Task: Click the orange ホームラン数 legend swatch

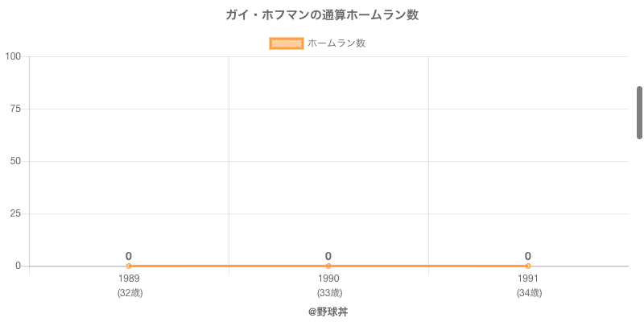Action: tap(286, 43)
